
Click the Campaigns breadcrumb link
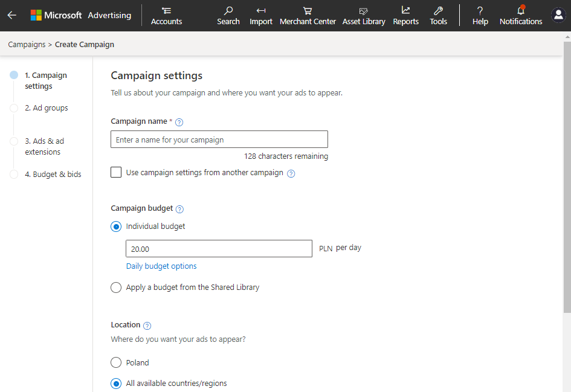point(27,44)
